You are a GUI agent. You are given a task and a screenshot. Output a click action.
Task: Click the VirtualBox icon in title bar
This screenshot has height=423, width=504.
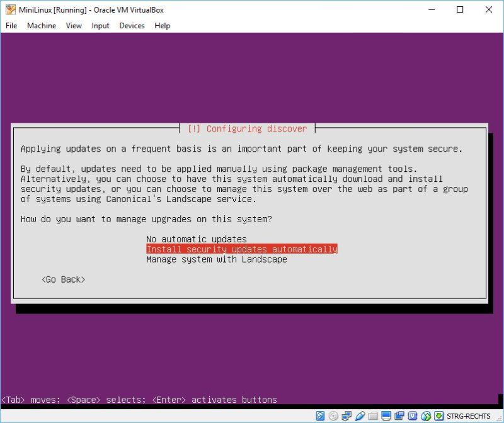click(11, 9)
